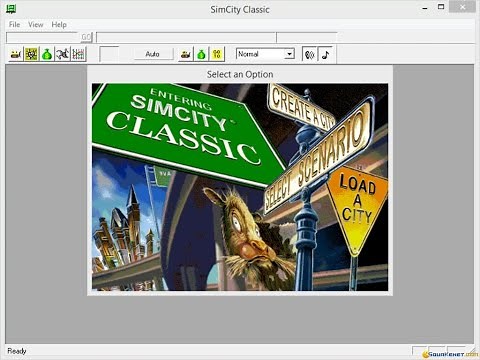This screenshot has height=360, width=480.
Task: Click the second green money bag icon
Action: click(201, 54)
